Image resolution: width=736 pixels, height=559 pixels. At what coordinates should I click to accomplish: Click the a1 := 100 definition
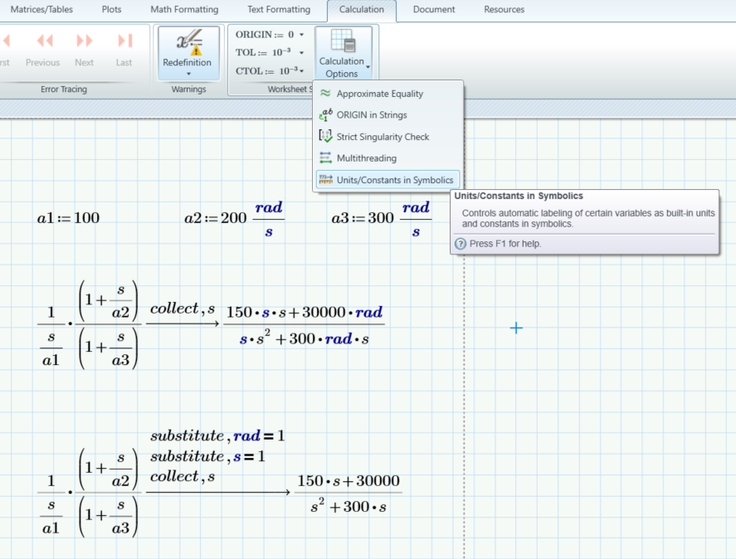68,218
